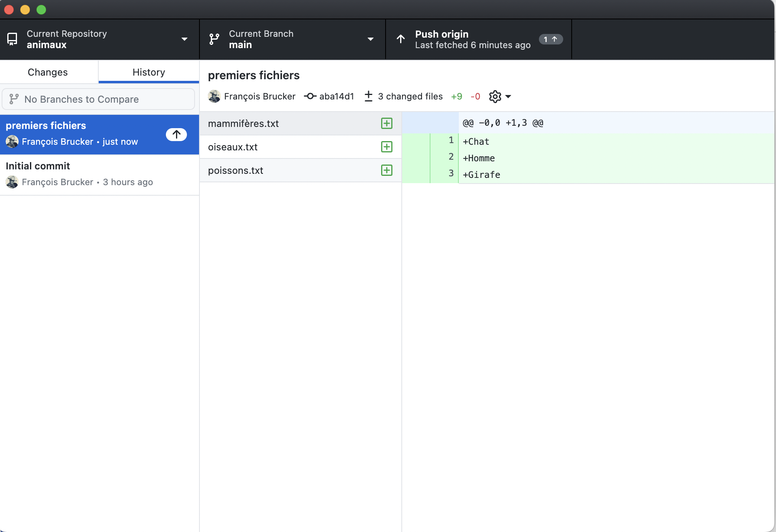Click the added-file icon next to poissons.txt
Image resolution: width=776 pixels, height=532 pixels.
coord(386,170)
